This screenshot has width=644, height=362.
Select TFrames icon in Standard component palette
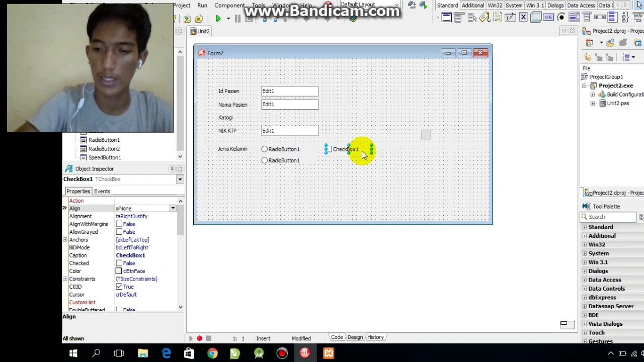click(x=447, y=18)
